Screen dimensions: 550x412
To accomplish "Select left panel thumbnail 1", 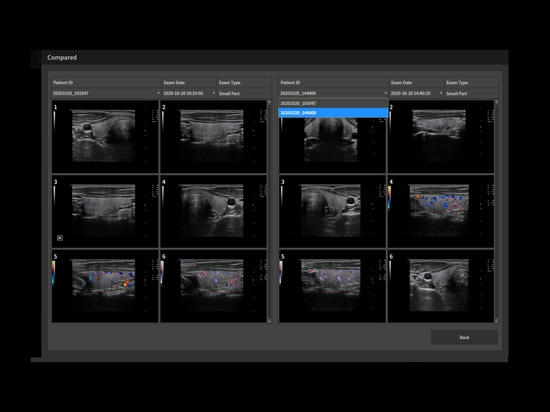I will [x=105, y=137].
